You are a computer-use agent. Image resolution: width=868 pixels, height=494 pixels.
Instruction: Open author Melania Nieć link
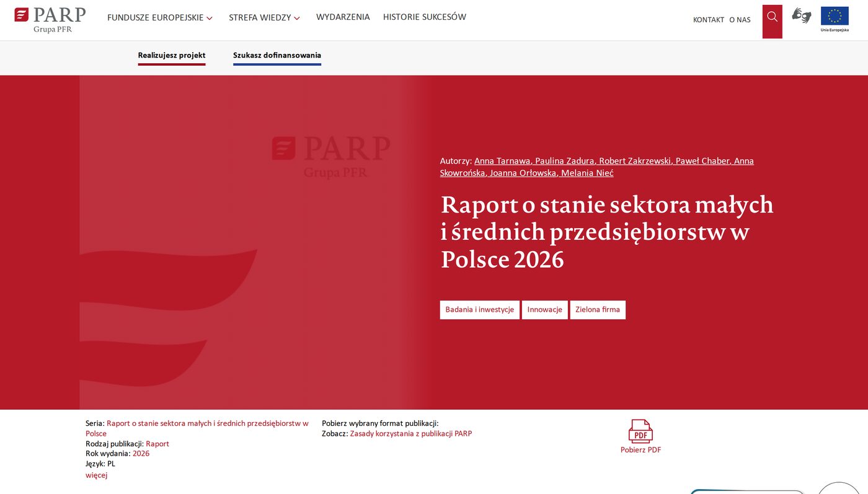(x=587, y=173)
